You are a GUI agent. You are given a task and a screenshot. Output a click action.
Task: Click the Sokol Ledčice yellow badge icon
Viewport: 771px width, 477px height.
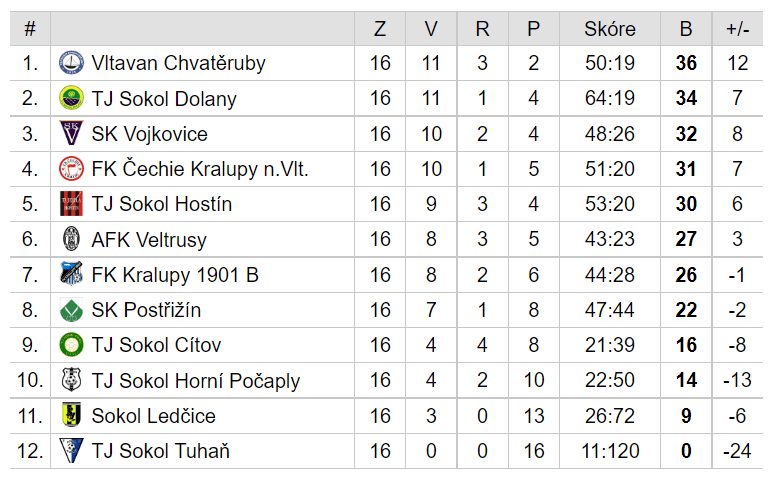point(71,415)
